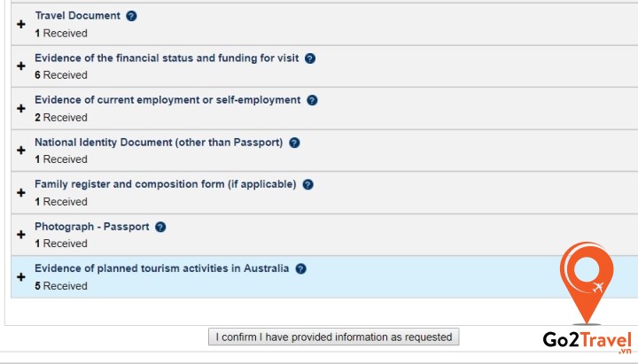Confirm I have provided information as requested

(333, 337)
